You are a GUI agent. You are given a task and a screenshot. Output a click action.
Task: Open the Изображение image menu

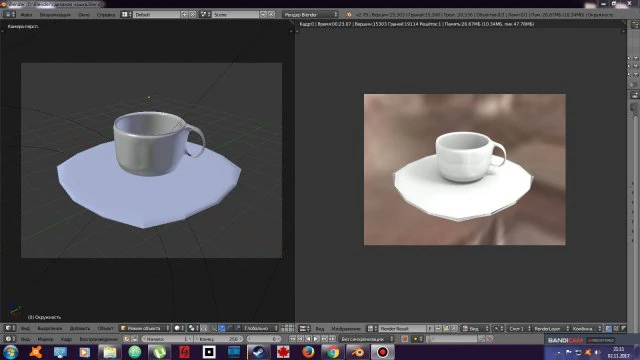(x=346, y=329)
